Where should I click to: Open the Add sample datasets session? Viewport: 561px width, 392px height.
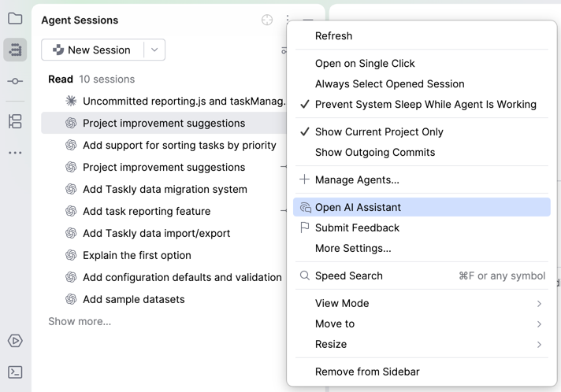(x=164, y=299)
